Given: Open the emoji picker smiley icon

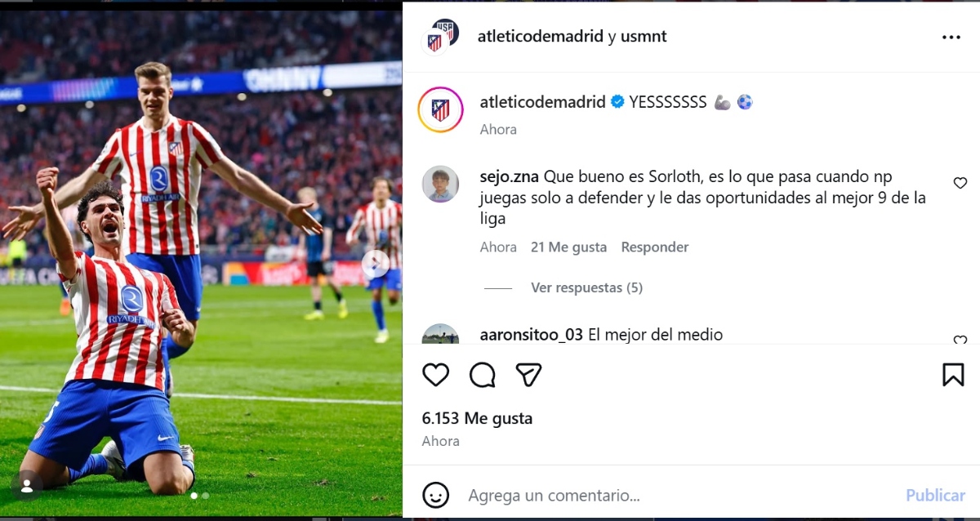Looking at the screenshot, I should pyautogui.click(x=436, y=495).
